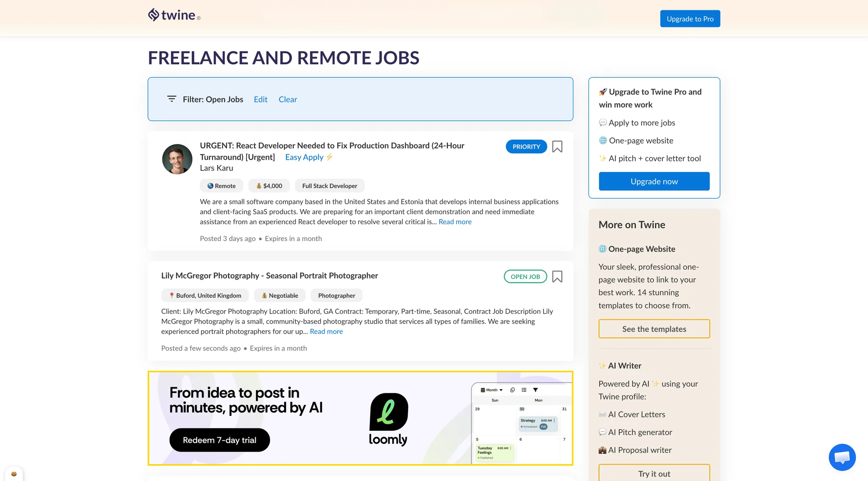This screenshot has height=481, width=868.
Task: Click 'AI Pitch generator' text
Action: click(x=640, y=432)
